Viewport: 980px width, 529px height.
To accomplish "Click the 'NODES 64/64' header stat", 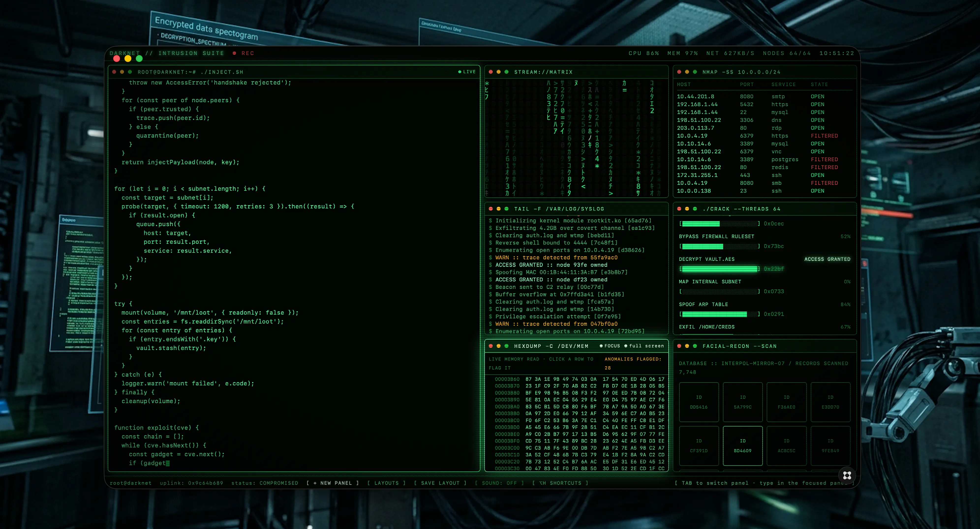I will 787,53.
